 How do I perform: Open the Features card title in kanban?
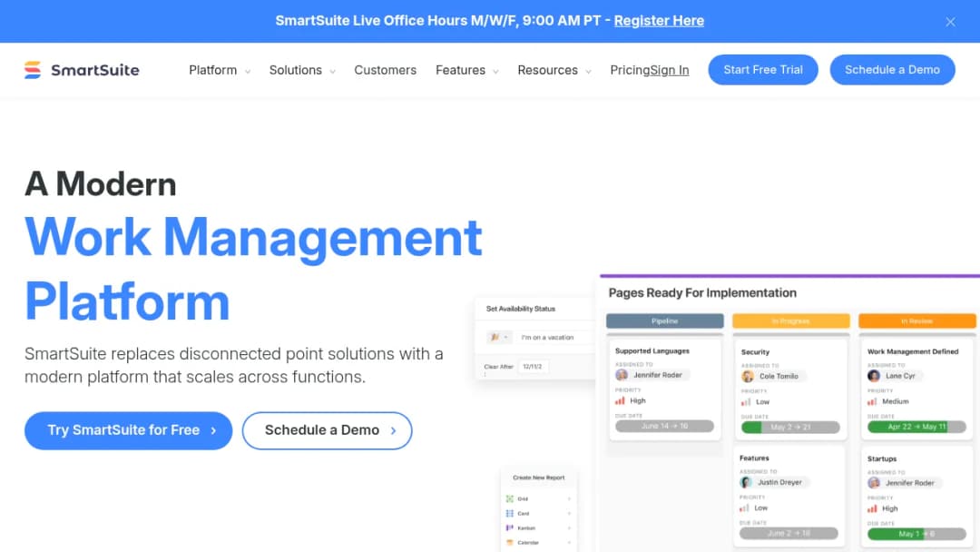pos(754,458)
